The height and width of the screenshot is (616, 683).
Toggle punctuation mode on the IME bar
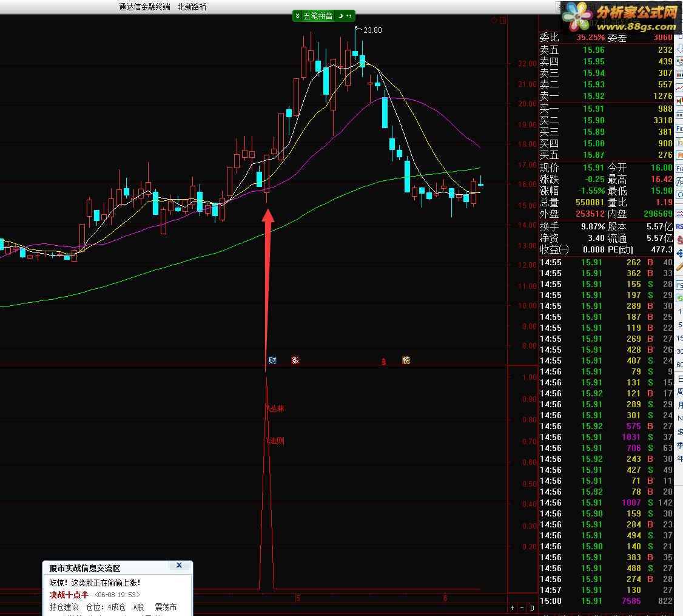(x=349, y=16)
